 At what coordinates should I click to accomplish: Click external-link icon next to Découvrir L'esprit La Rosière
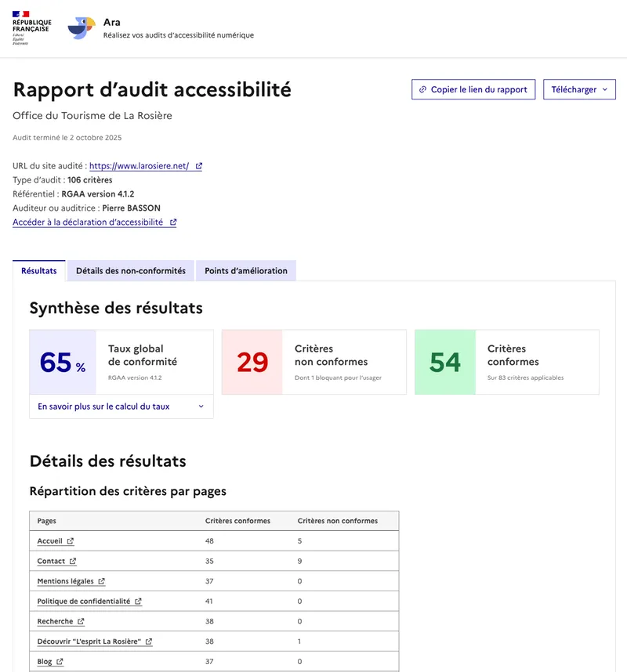149,641
